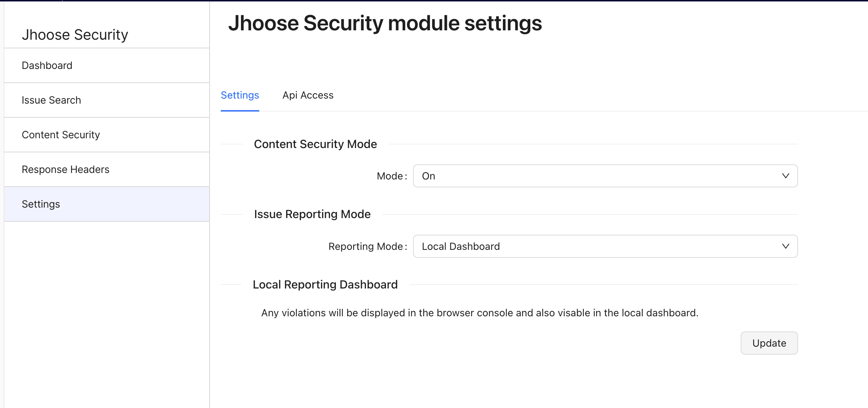Go to Issue Search page

click(x=51, y=100)
